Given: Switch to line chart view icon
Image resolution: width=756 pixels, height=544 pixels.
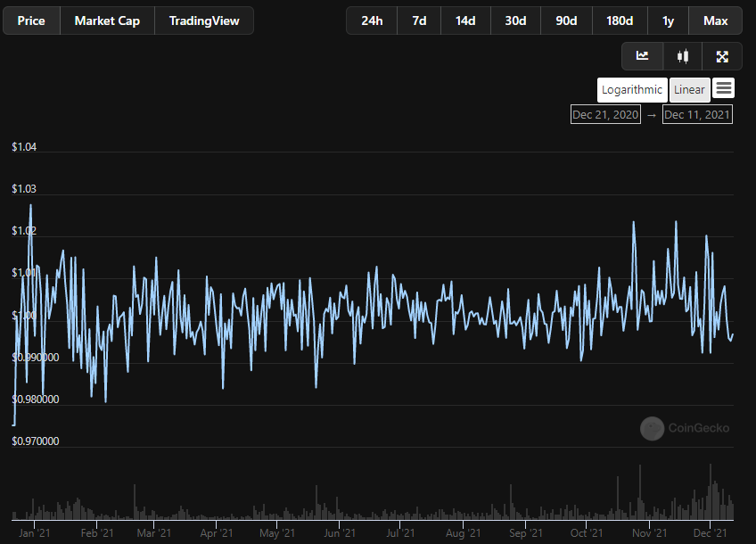Looking at the screenshot, I should [643, 56].
